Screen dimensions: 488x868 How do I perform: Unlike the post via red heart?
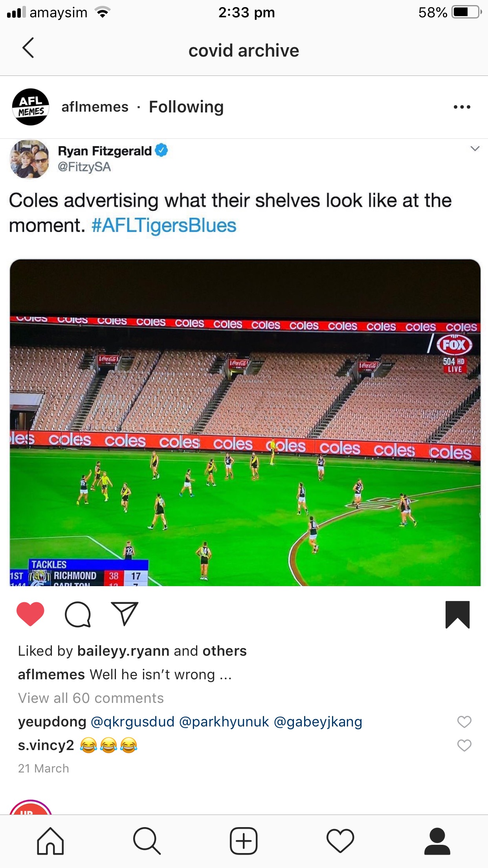(30, 614)
